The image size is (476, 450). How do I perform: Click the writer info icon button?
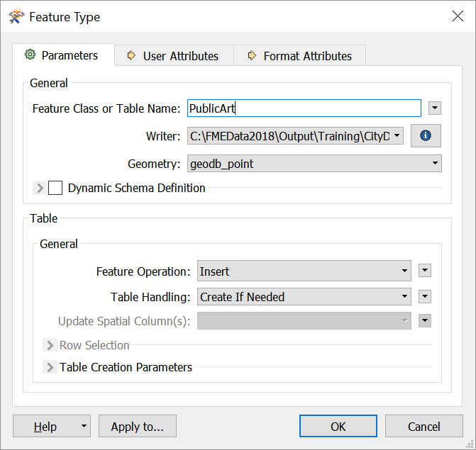pos(426,135)
